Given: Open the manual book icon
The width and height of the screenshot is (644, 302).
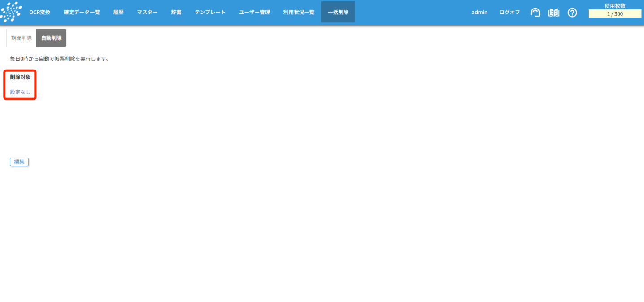Looking at the screenshot, I should (x=554, y=13).
